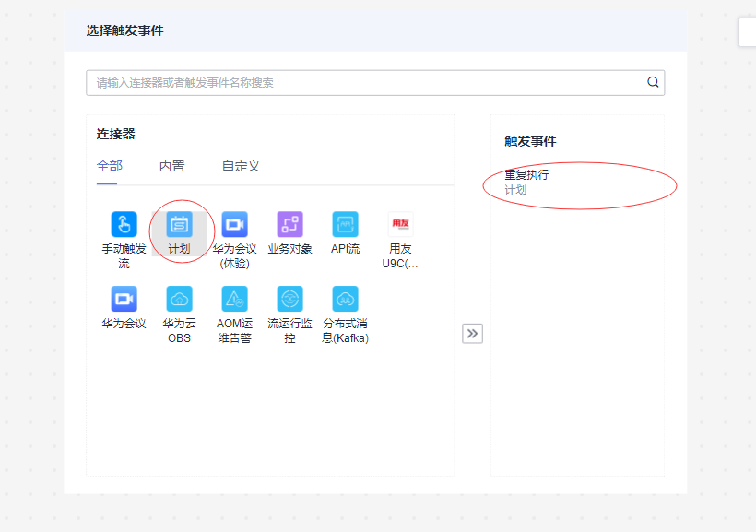Pick the 华为云 OBS connector icon
This screenshot has height=532, width=756.
(x=180, y=299)
